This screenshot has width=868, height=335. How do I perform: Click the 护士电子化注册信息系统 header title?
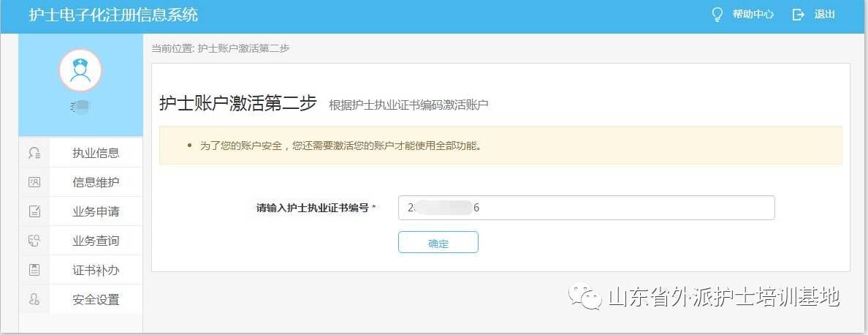click(113, 15)
